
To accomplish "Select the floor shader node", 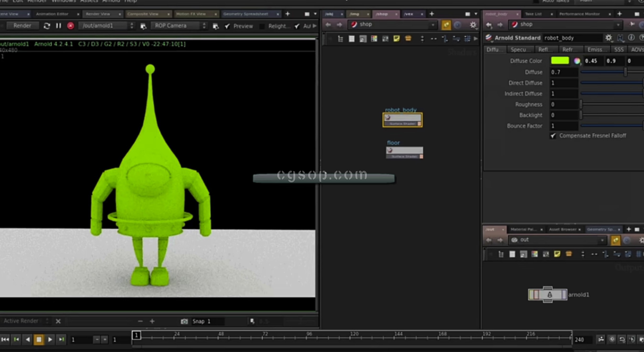I will coord(404,150).
